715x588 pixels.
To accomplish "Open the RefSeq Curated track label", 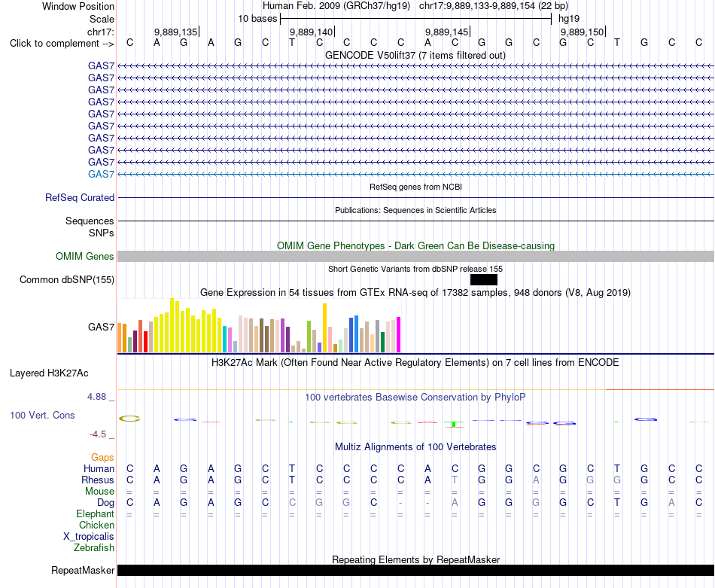I will point(80,197).
